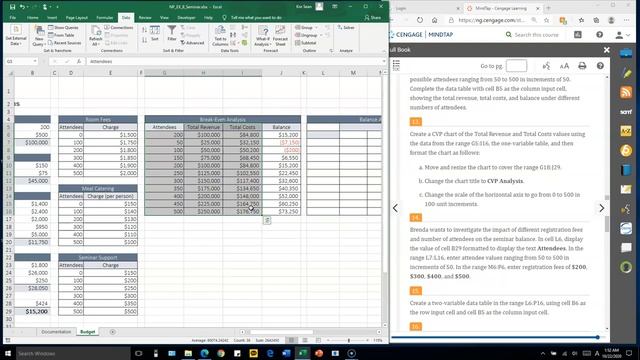Screen dimensions: 640x360
Task: Click Subtotal in Outline group
Action: point(306,43)
